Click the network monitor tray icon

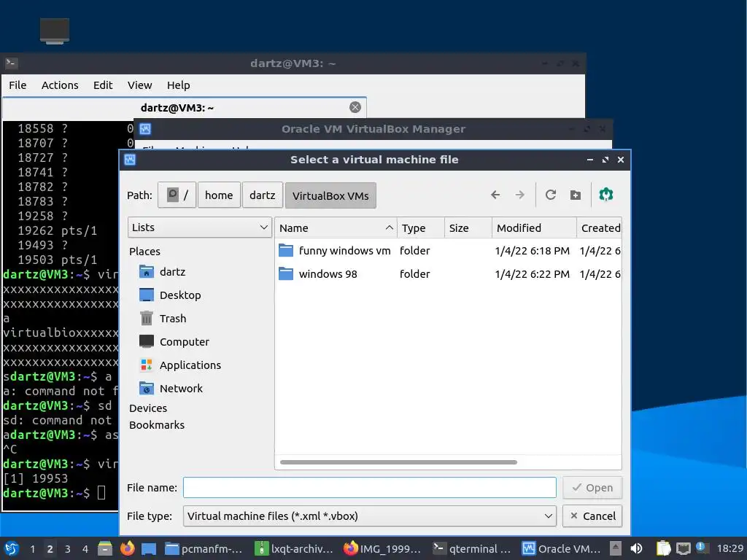pos(683,548)
